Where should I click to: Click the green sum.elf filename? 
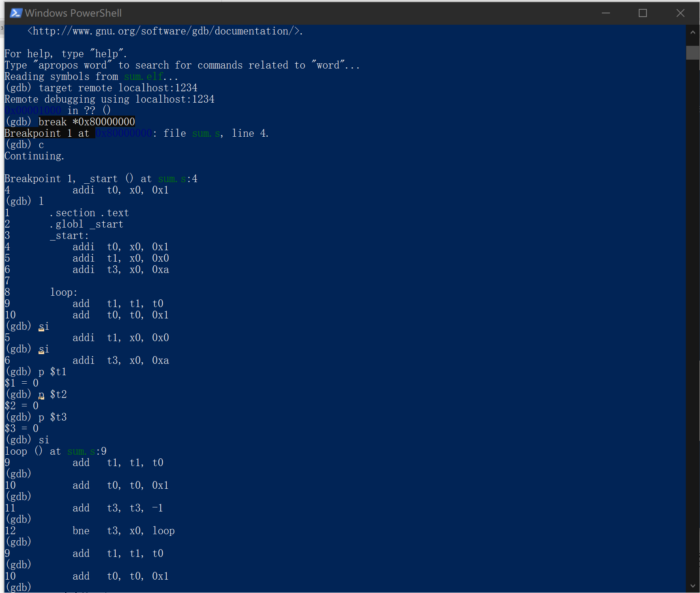[143, 77]
